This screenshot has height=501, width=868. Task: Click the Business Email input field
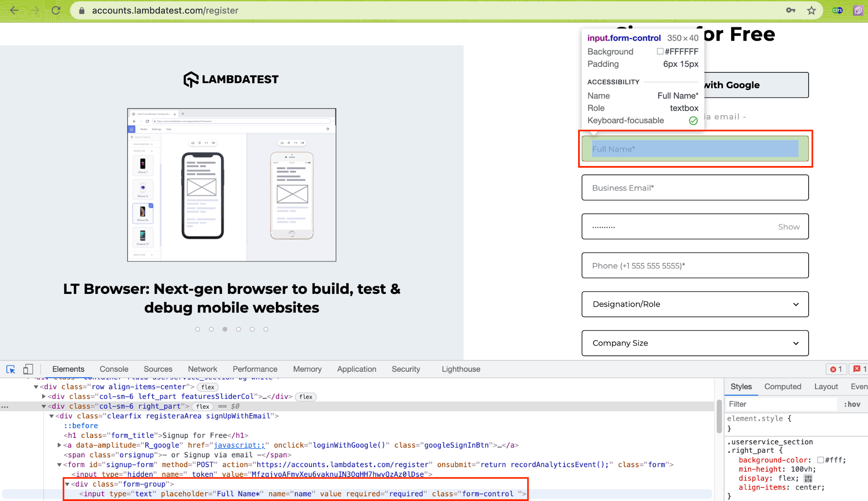pyautogui.click(x=695, y=188)
